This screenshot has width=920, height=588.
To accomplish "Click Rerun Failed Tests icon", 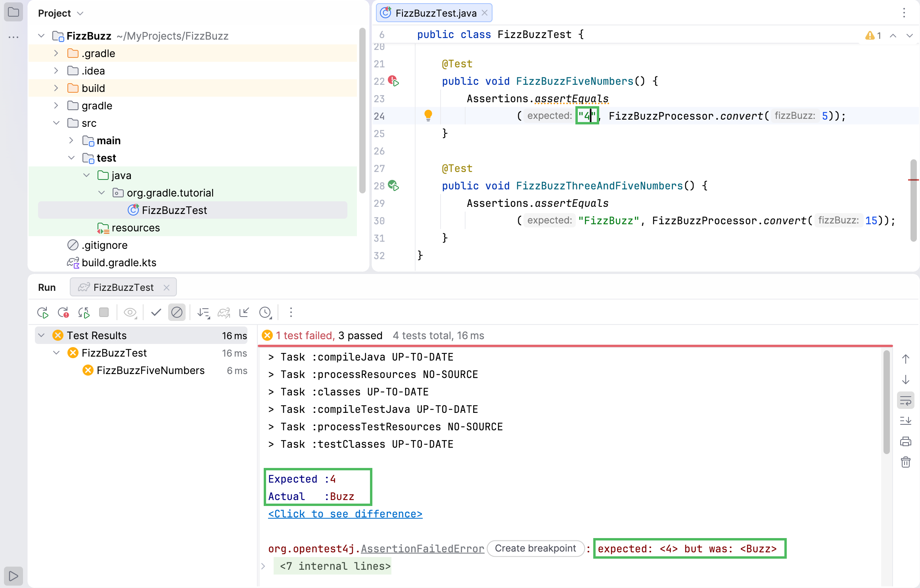I will coord(63,313).
